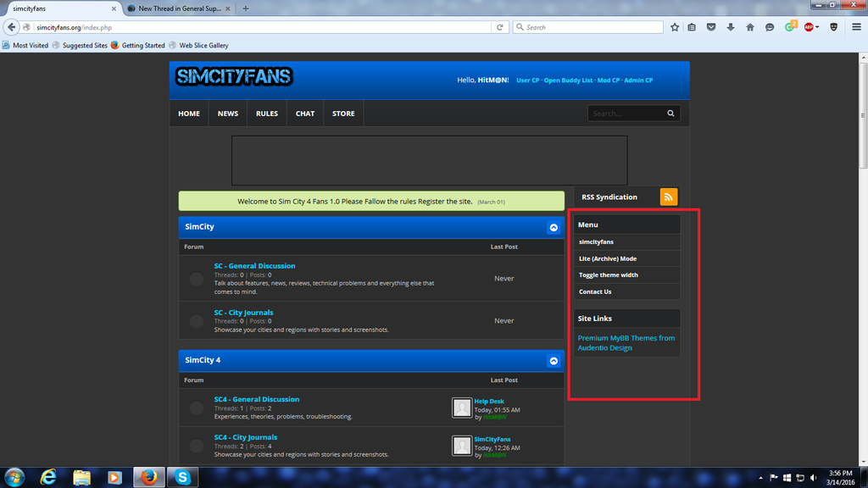868x488 pixels.
Task: Click inside the forum Search... field
Action: pos(626,114)
